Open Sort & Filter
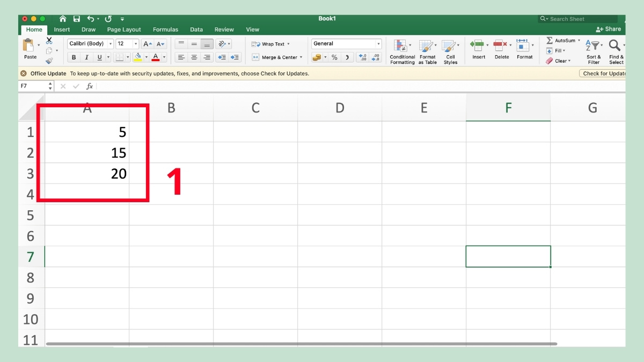Viewport: 644px width, 362px height. point(594,51)
